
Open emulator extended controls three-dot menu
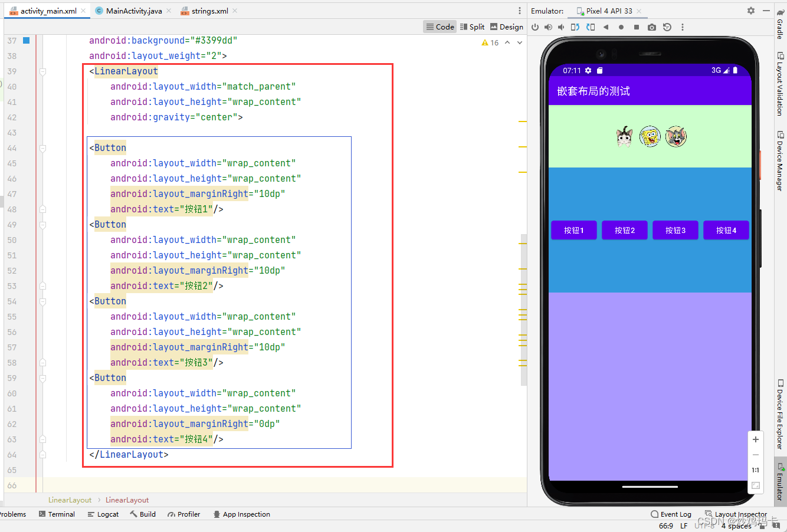683,27
